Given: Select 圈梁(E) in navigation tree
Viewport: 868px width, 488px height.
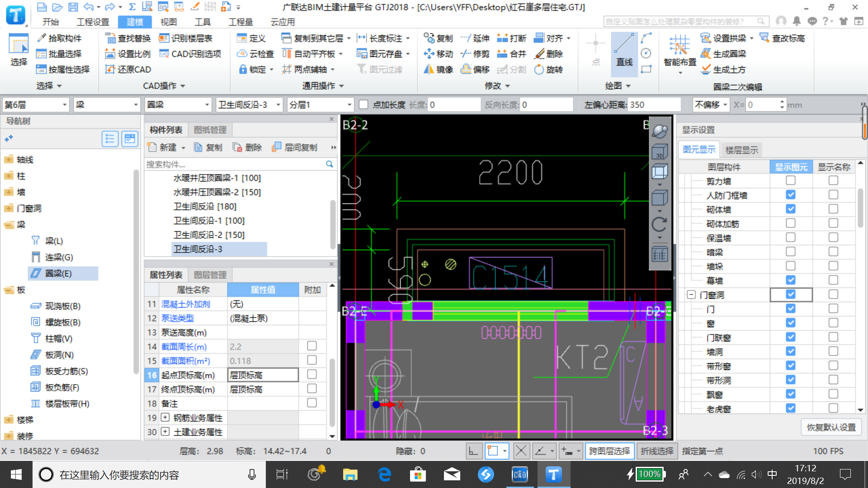Looking at the screenshot, I should pyautogui.click(x=63, y=273).
